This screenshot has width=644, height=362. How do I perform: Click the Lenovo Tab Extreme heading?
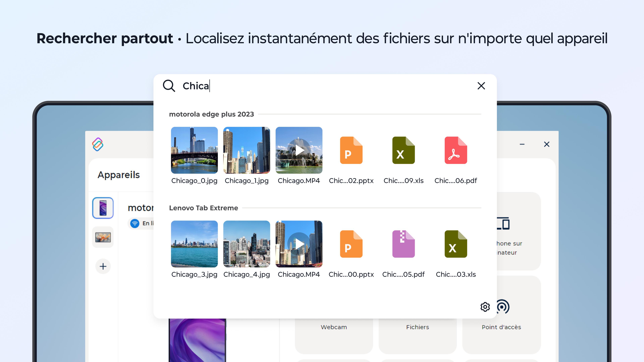(203, 208)
